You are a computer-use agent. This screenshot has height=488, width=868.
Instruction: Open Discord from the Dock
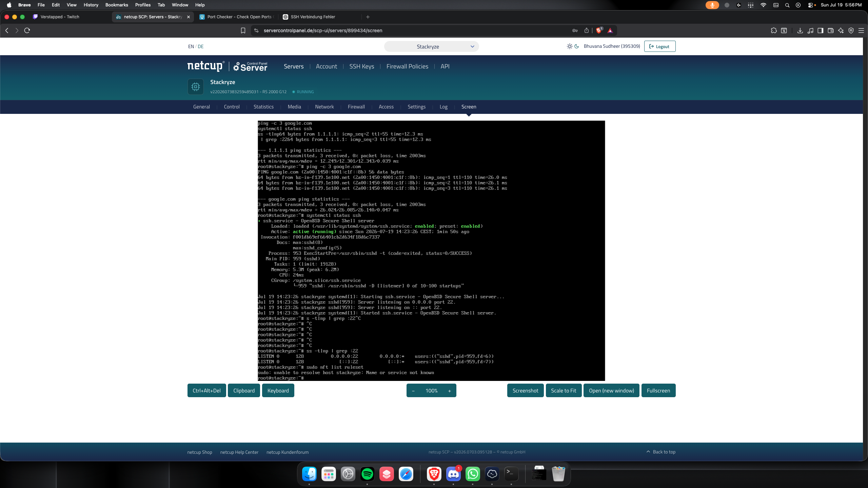[453, 474]
